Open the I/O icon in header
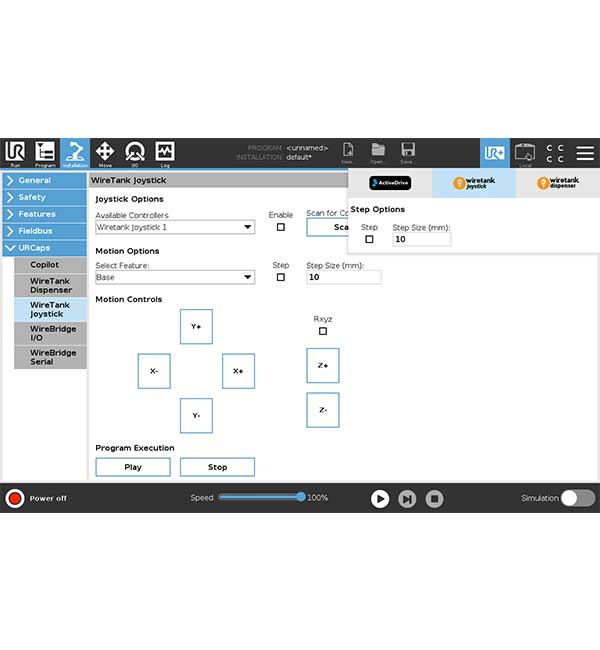The height and width of the screenshot is (650, 600). click(x=135, y=153)
